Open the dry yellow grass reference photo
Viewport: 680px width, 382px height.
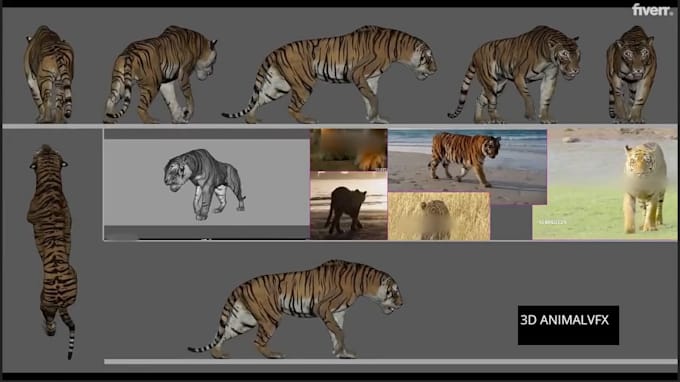pos(439,216)
